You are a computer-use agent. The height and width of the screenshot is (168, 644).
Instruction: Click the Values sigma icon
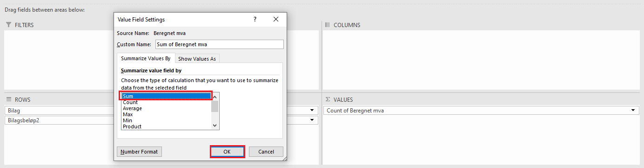coord(328,99)
